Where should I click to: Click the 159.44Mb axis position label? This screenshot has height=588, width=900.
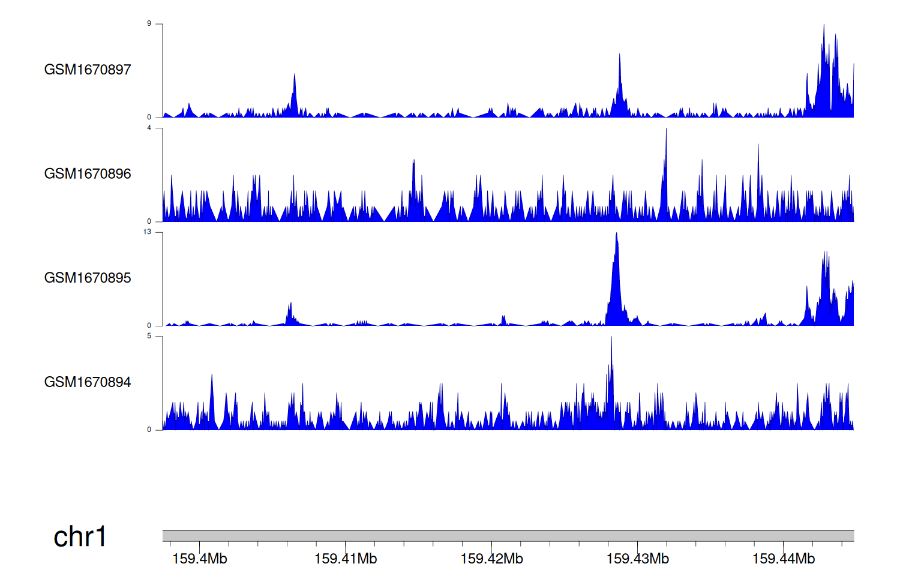[783, 559]
